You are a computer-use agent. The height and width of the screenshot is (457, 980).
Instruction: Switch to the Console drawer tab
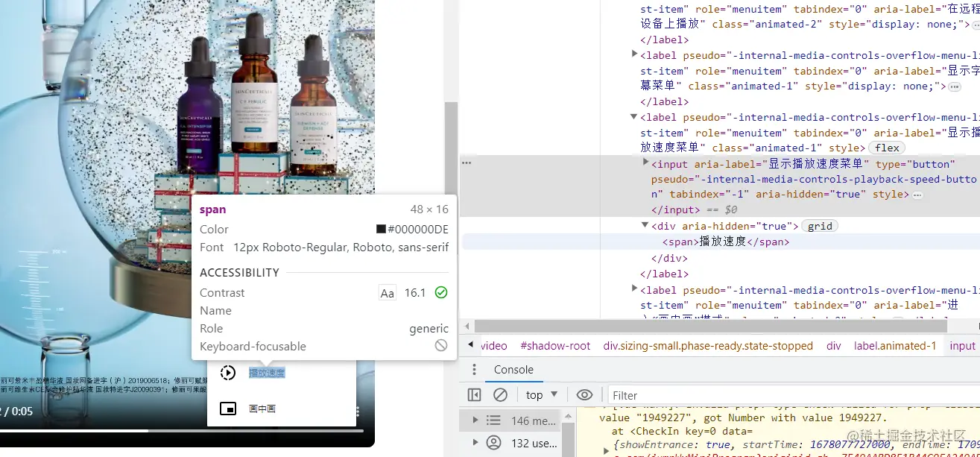point(513,370)
